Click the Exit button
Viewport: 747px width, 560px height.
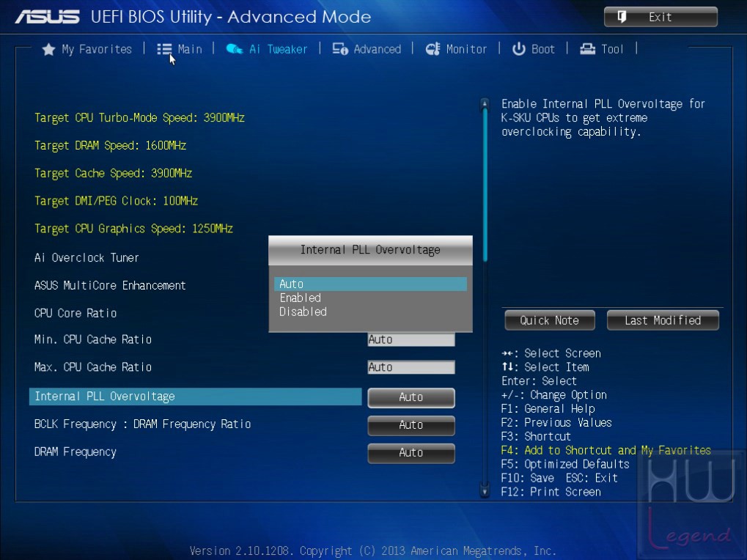pos(660,17)
